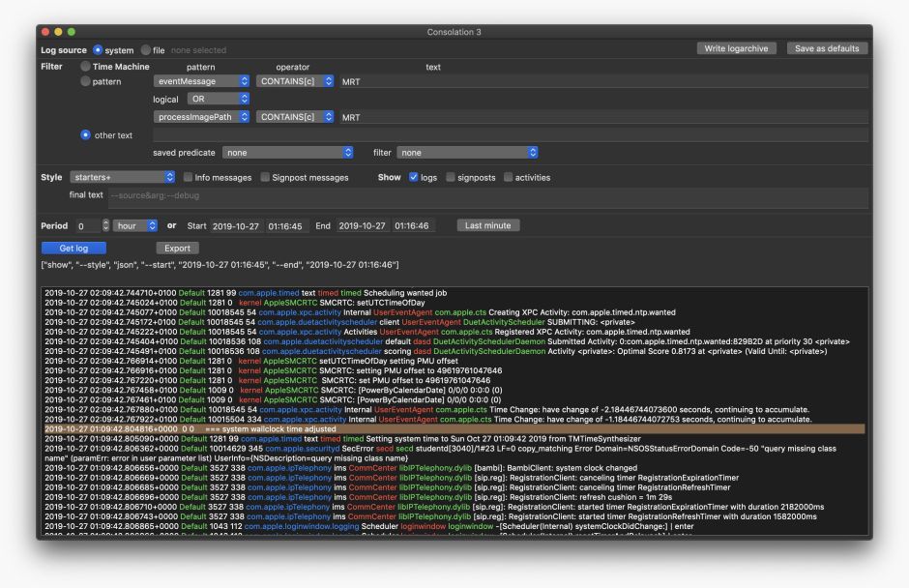
Task: Select the pattern filter radio button
Action: 85,82
